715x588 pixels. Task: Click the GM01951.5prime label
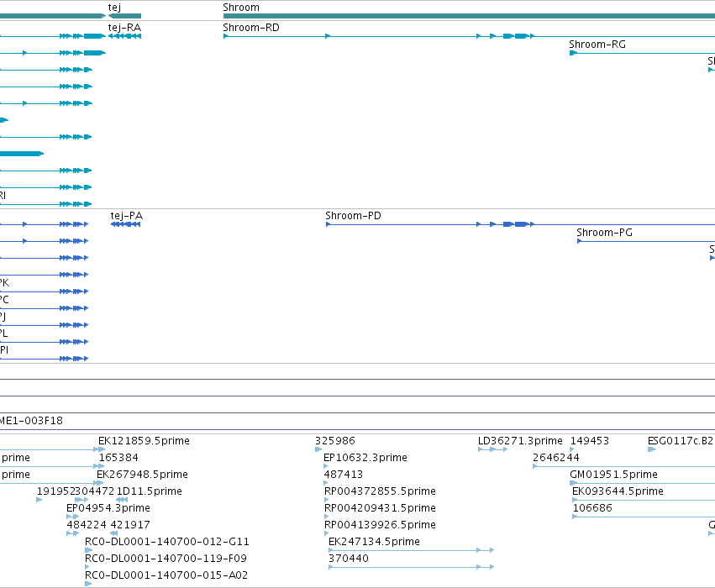[613, 475]
